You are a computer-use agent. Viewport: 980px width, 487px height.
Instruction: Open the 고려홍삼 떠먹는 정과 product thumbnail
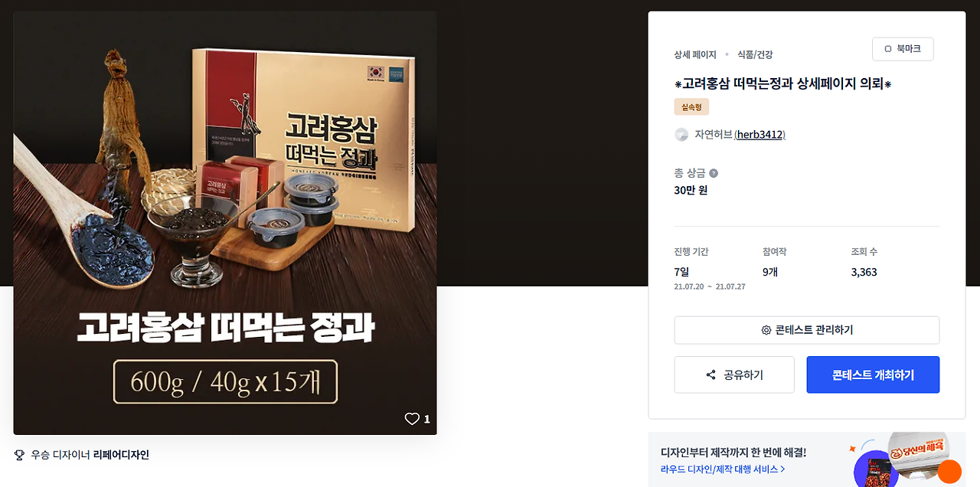point(225,224)
